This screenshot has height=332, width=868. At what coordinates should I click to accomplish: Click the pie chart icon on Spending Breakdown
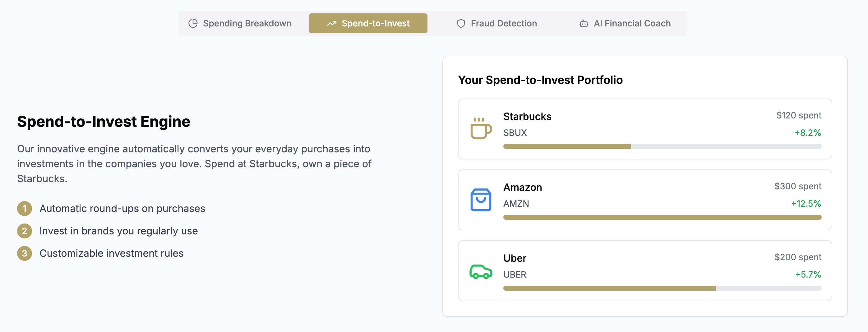point(193,23)
